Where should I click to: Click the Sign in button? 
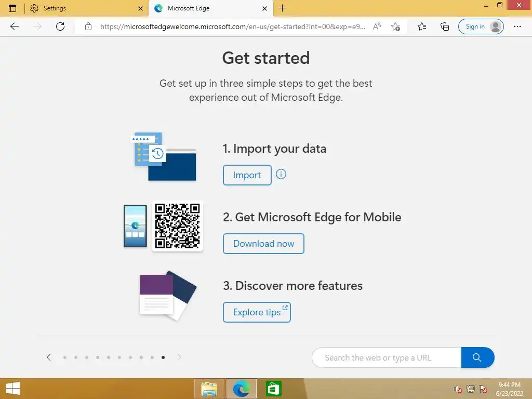481,26
